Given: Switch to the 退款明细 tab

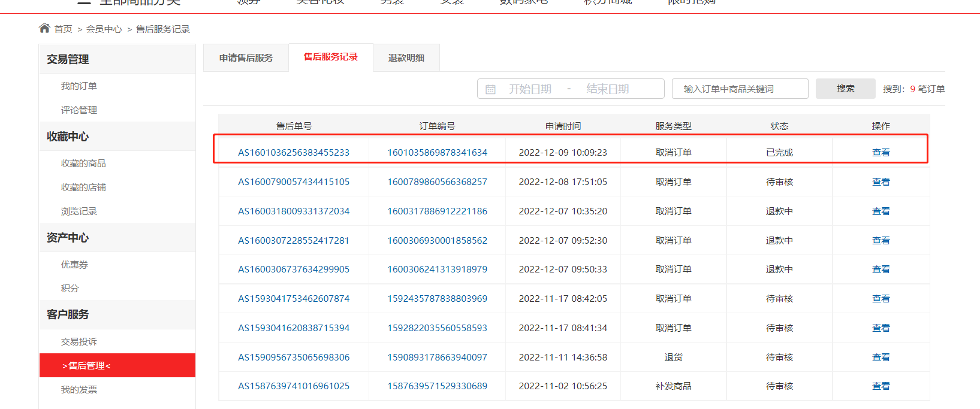Looking at the screenshot, I should point(406,57).
